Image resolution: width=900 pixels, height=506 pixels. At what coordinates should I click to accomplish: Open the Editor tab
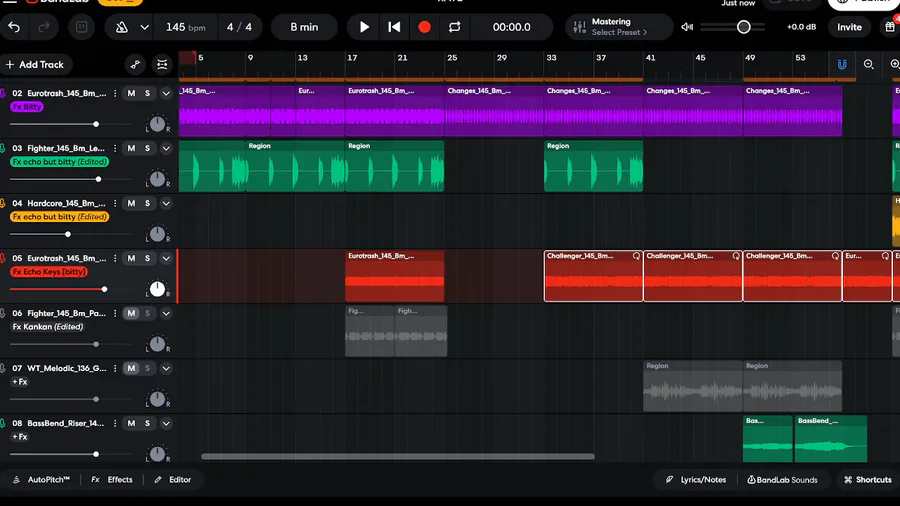(173, 480)
